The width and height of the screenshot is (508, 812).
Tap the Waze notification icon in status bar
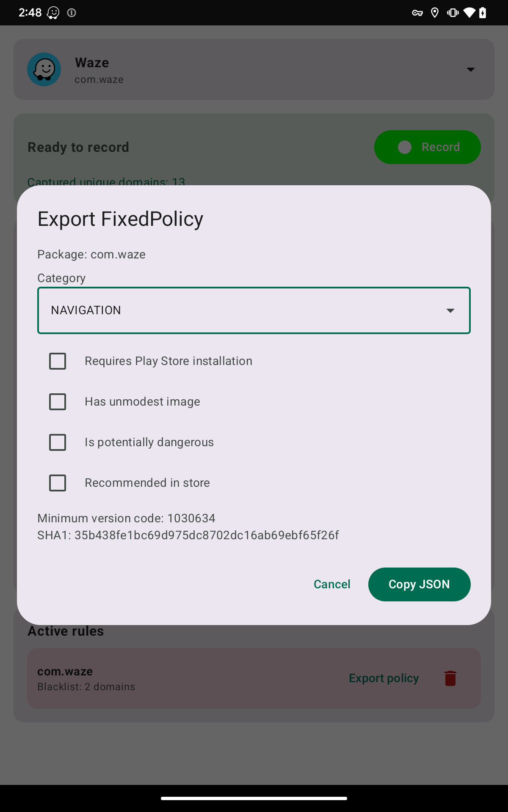coord(53,13)
